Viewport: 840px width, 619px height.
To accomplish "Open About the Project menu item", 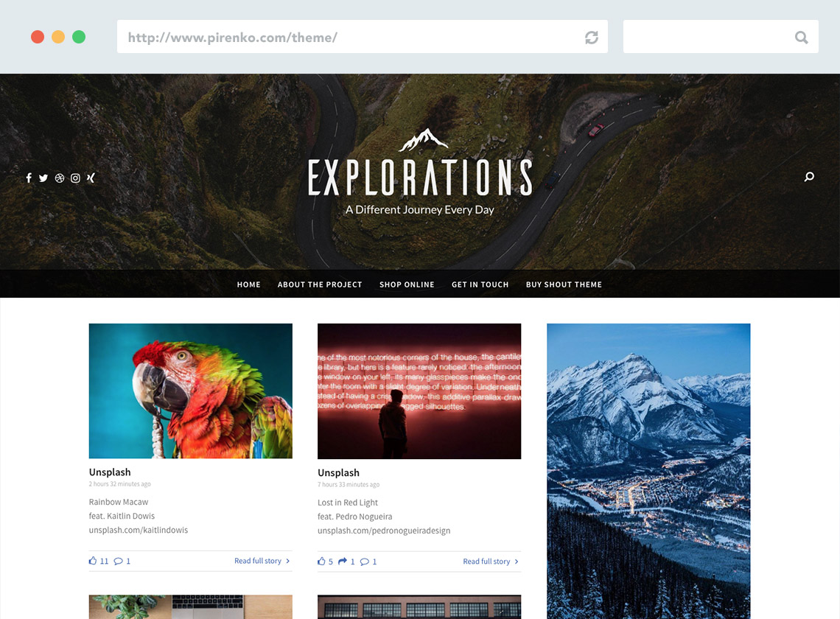I will point(320,284).
